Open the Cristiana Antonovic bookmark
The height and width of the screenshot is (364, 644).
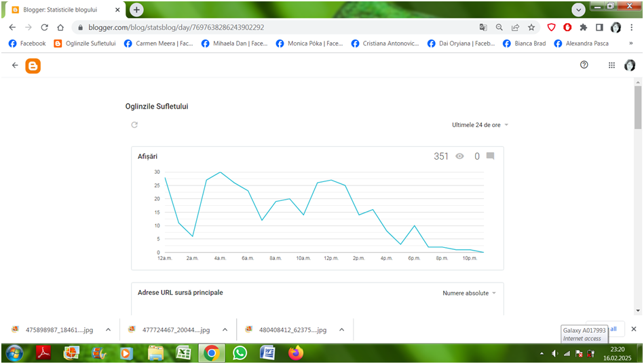point(385,43)
